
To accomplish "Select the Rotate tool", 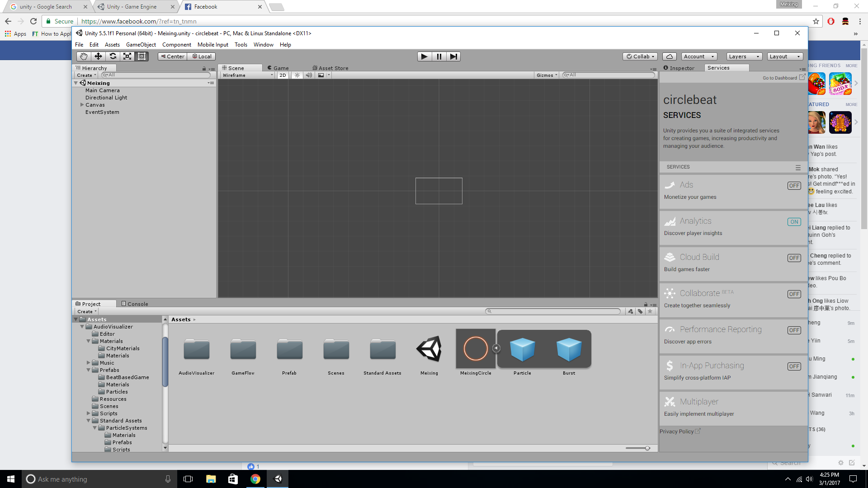I will click(113, 56).
